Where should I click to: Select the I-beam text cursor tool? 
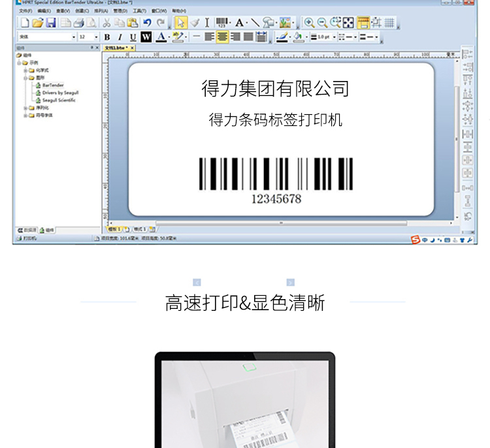[x=207, y=23]
